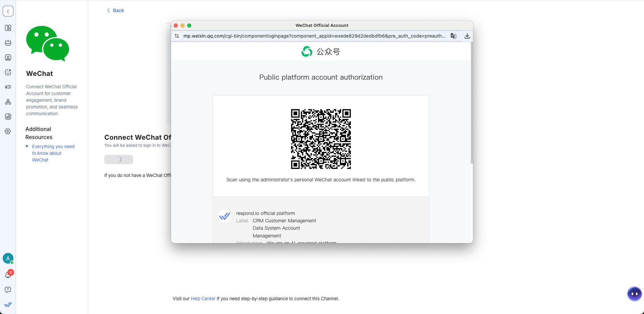
Task: Open the Reports chart icon
Action: pos(8,117)
